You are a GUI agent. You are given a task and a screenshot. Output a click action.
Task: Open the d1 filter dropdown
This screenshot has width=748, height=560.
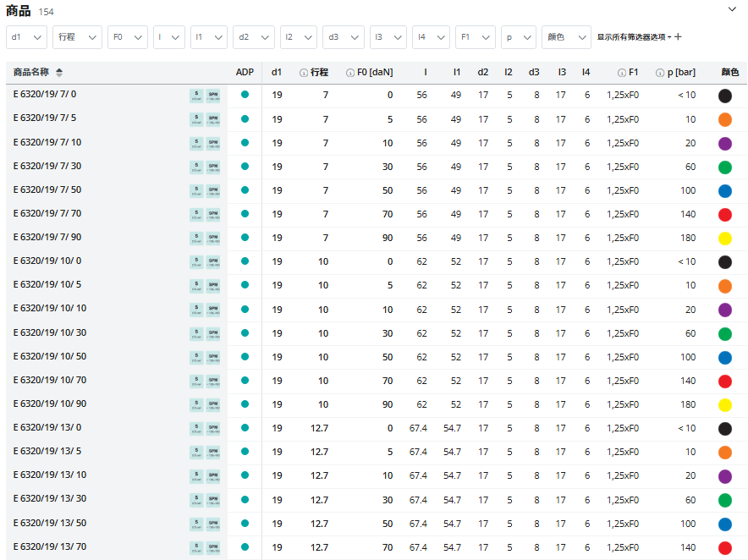pos(27,37)
